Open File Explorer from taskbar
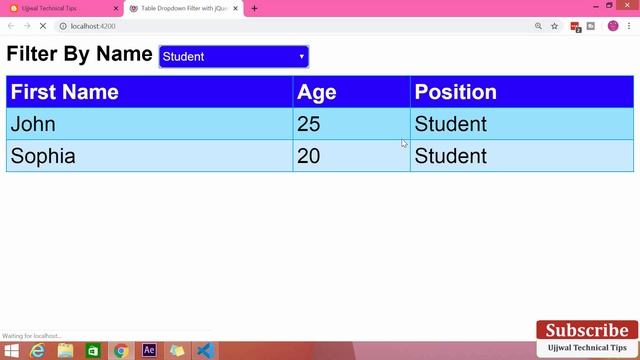This screenshot has height=360, width=640. pos(65,351)
